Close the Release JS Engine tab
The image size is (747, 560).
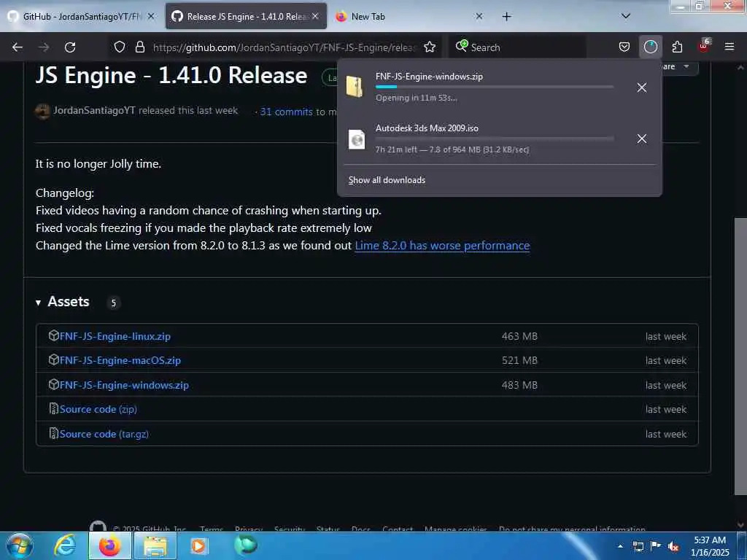click(315, 16)
